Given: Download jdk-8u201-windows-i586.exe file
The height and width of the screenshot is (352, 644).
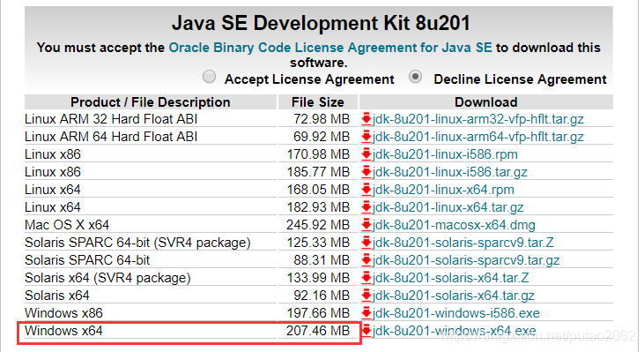Looking at the screenshot, I should point(455,314).
